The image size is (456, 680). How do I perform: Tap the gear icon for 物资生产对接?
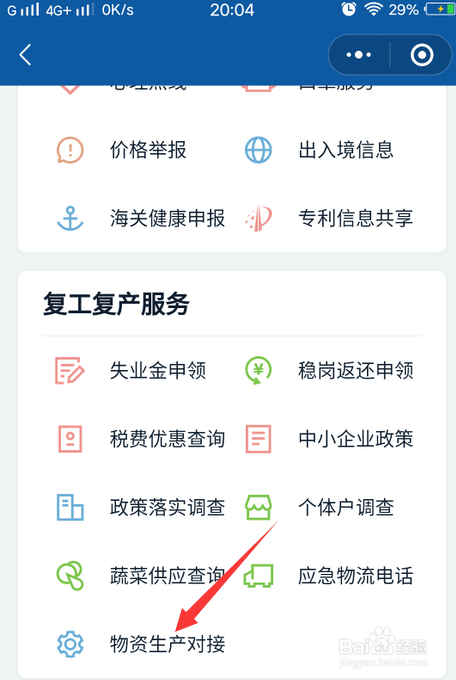[x=70, y=644]
